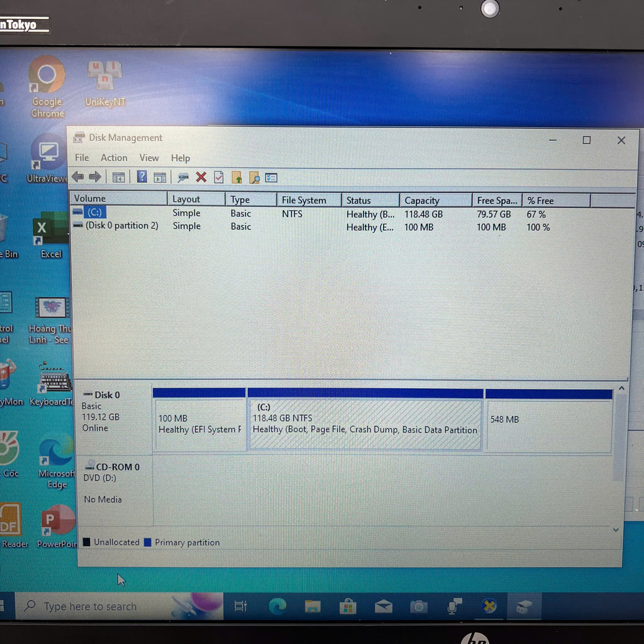Click the Show/Hide Console Tree icon
This screenshot has height=644, width=644.
[x=118, y=177]
